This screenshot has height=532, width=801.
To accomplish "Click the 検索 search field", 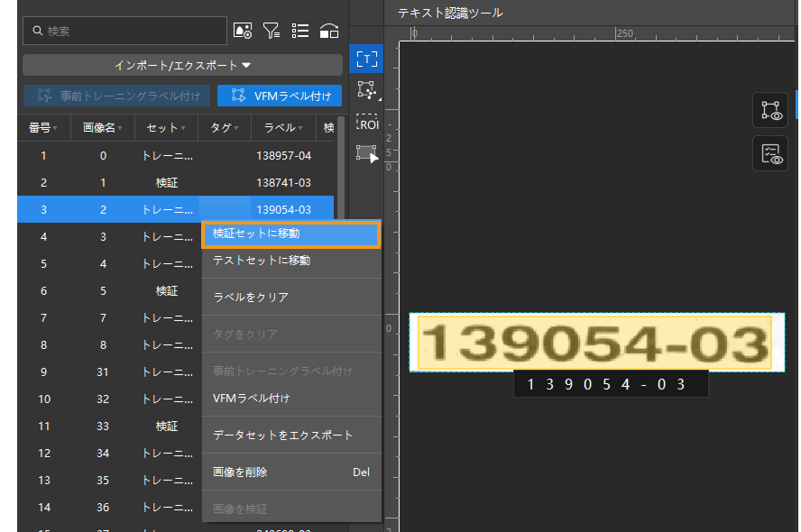I will coord(124,31).
